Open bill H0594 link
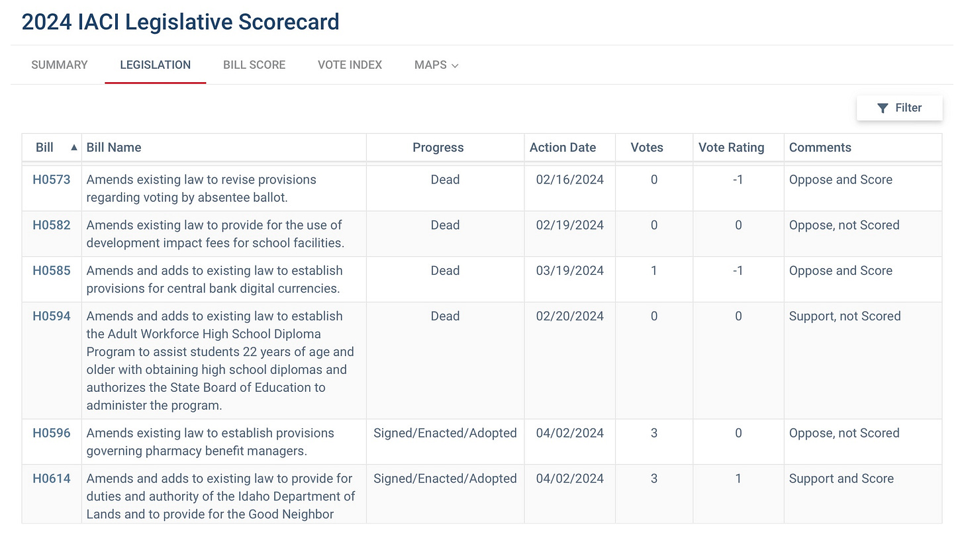Image resolution: width=964 pixels, height=560 pixels. (52, 316)
